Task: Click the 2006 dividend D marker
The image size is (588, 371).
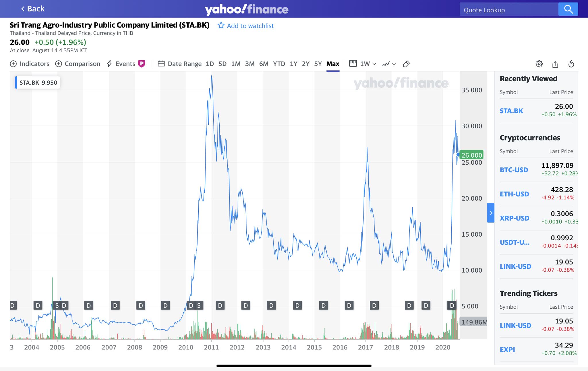Action: pos(88,306)
